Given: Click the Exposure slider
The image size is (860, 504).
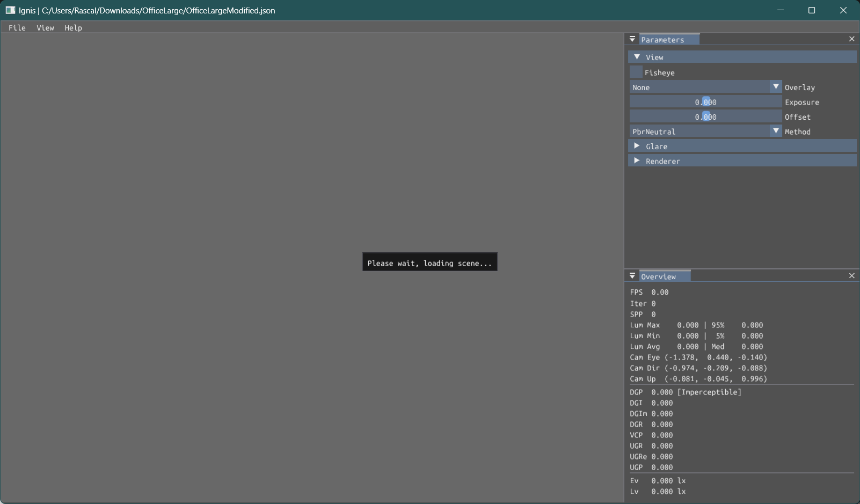Looking at the screenshot, I should (705, 101).
